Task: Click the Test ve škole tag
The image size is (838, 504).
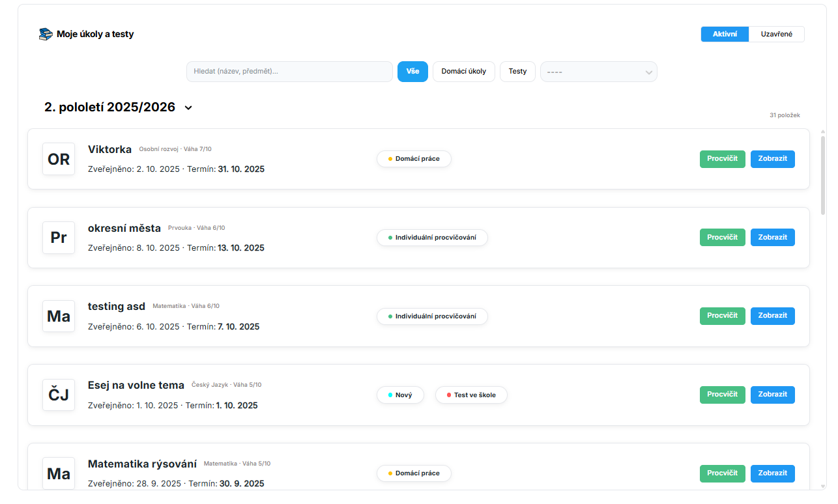Action: [x=471, y=395]
